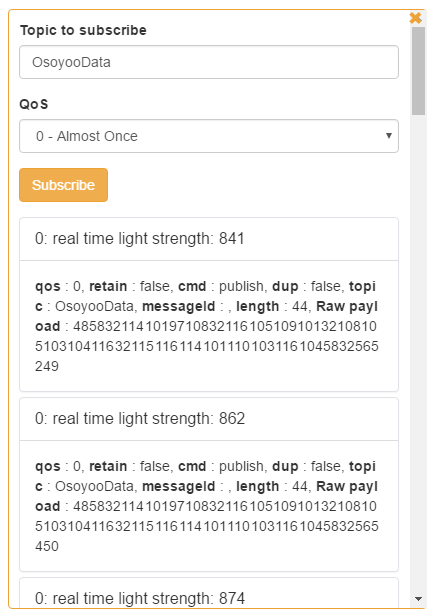Click the message details for 841
The image size is (436, 615).
coord(209,326)
